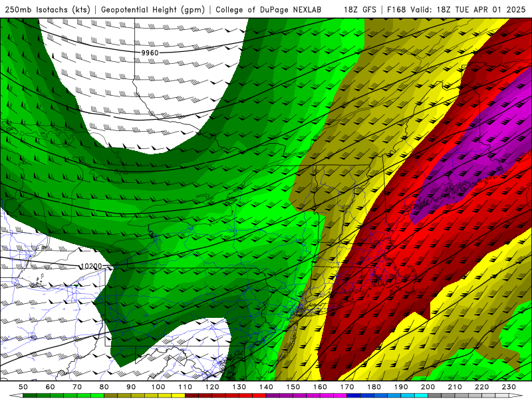Click the '130' value on the color scale
The width and height of the screenshot is (532, 399).
(x=239, y=387)
